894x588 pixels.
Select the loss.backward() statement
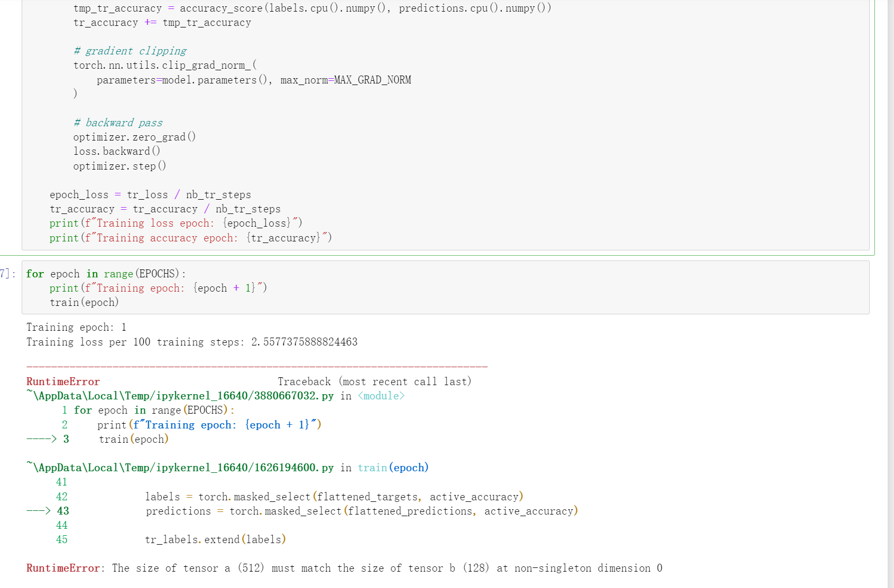[x=117, y=151]
